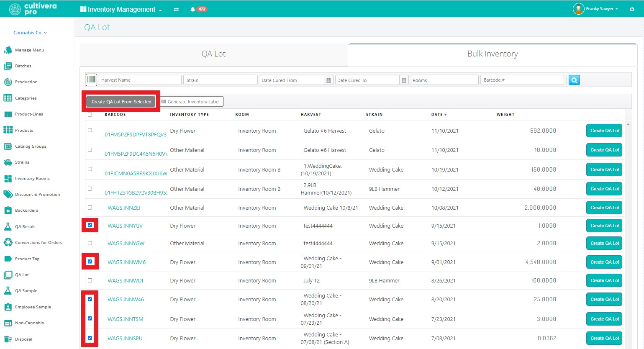The image size is (644, 349).
Task: Click the Harvest Name filter field
Action: pos(140,80)
